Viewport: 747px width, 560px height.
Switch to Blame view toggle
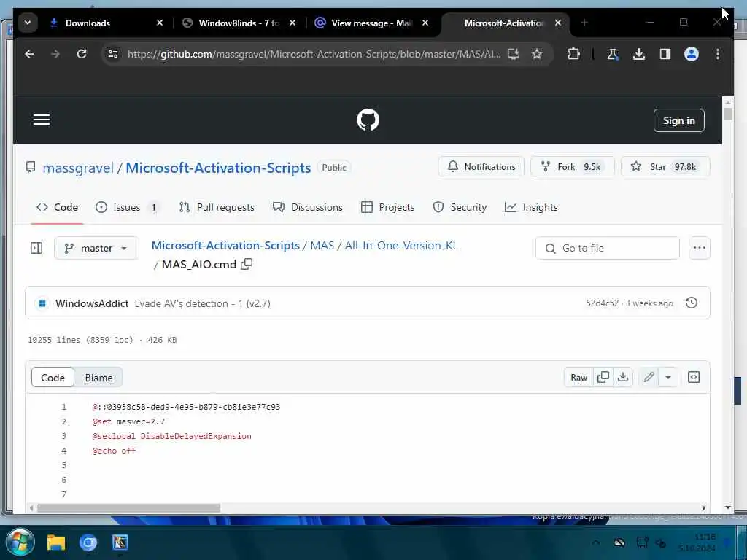click(98, 378)
